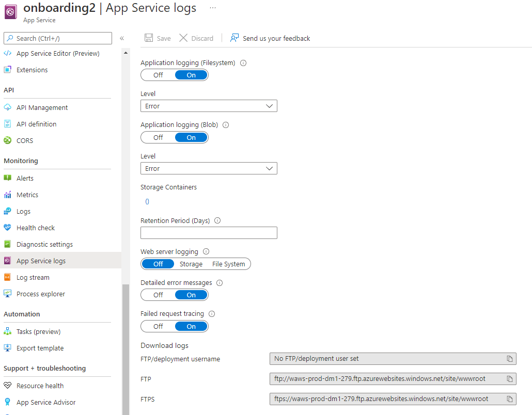Show info for Failed request tracing
The height and width of the screenshot is (415, 532).
pyautogui.click(x=212, y=314)
